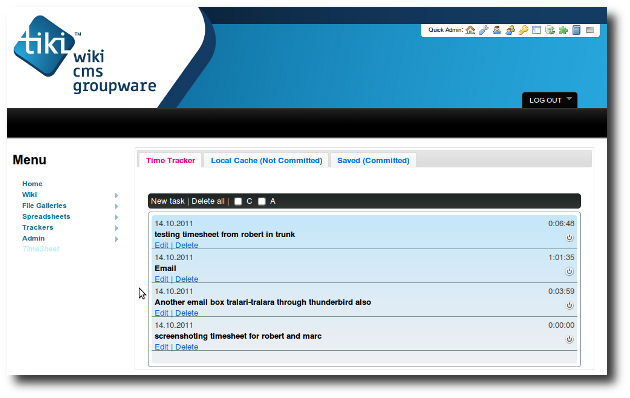Click Edit link for Another email box task
The image size is (630, 398).
coord(161,313)
